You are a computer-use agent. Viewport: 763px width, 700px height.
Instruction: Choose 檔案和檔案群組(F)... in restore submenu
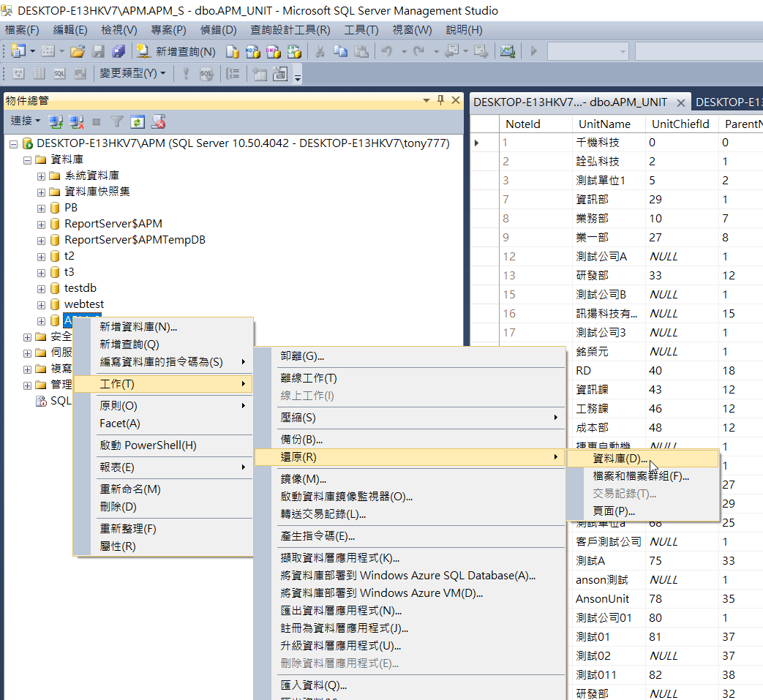point(643,475)
